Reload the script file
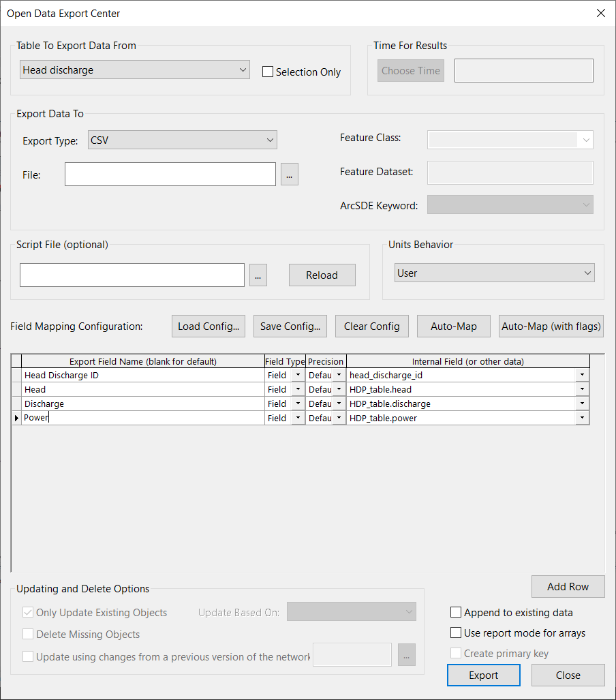Viewport: 616px width, 700px height. coord(322,275)
